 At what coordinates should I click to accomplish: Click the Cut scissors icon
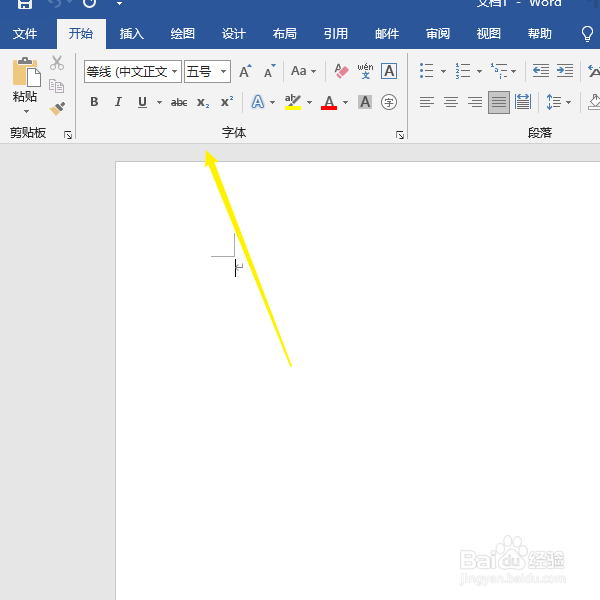coord(57,63)
